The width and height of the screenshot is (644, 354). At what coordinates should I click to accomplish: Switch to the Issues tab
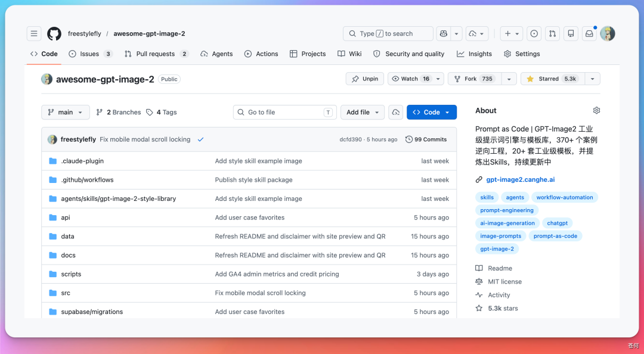coord(91,54)
